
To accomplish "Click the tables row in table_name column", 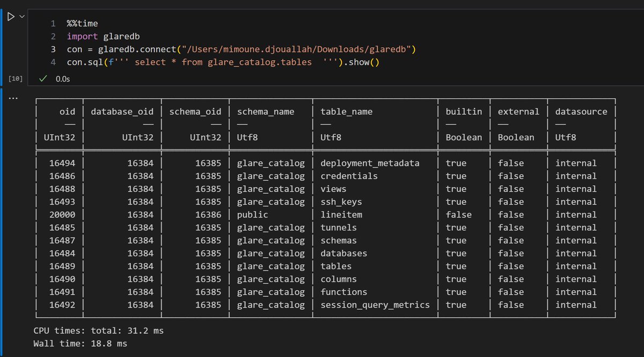I will tap(336, 266).
